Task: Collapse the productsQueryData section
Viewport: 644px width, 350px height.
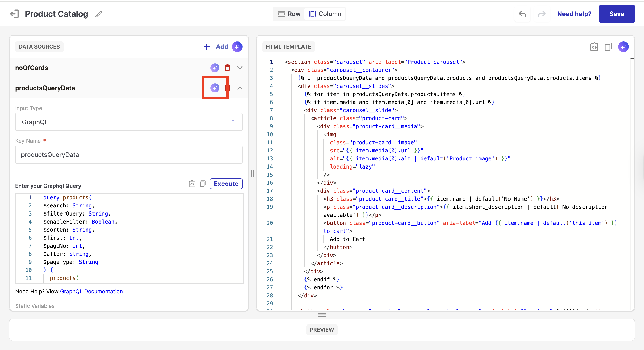Action: [240, 88]
